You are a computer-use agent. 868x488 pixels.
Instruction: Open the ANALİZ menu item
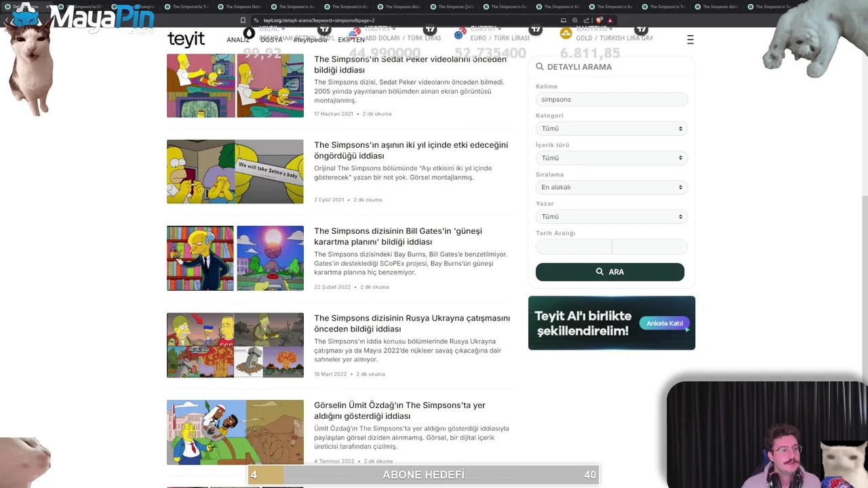tap(238, 40)
